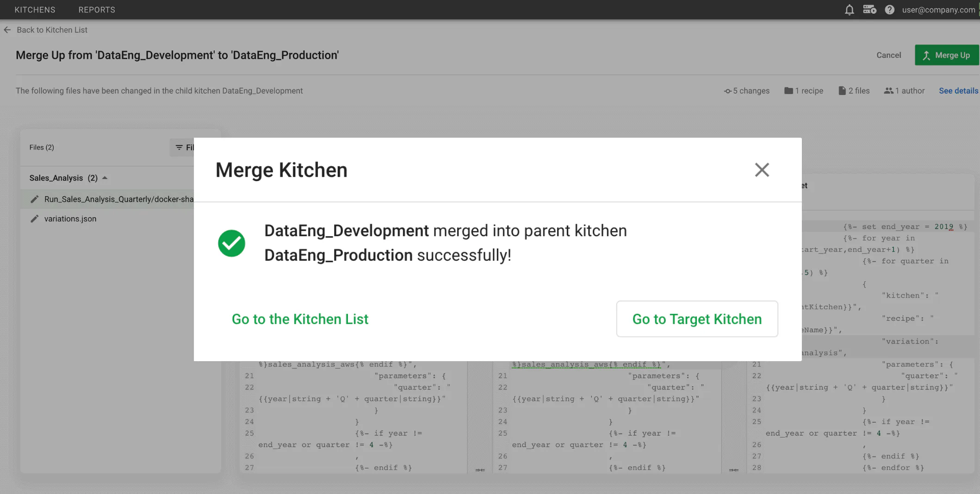The image size is (980, 494).
Task: Switch to the REPORTS section
Action: [x=96, y=9]
